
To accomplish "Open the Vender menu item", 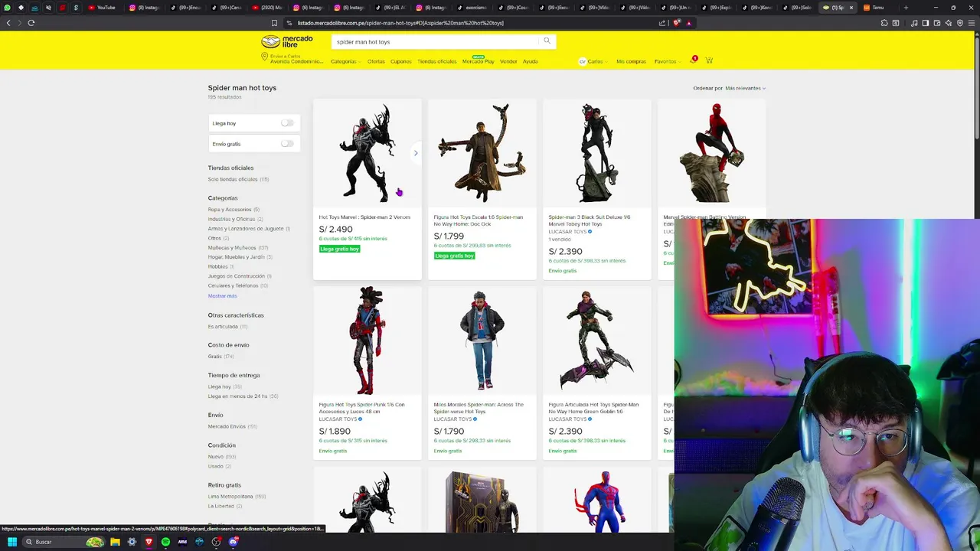I will (x=508, y=61).
